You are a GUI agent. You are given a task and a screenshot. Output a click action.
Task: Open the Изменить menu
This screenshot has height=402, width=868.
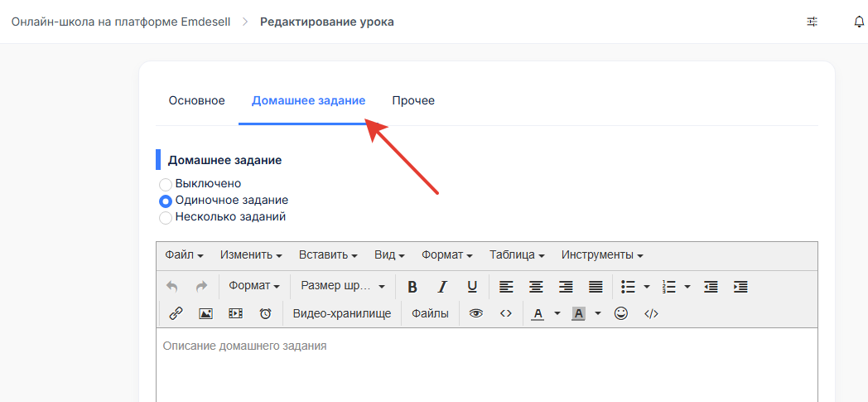[x=251, y=255]
